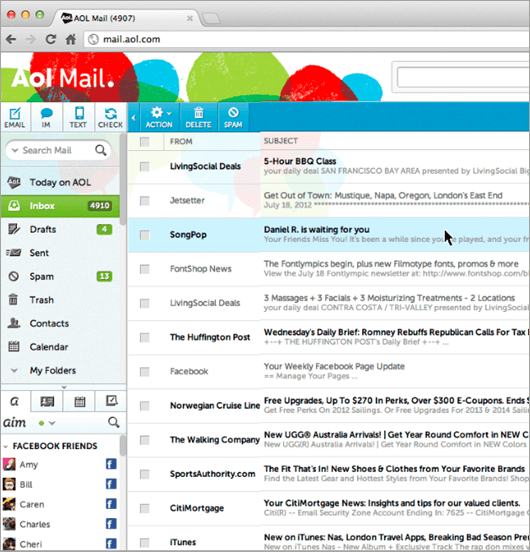Click the browser home button

click(71, 39)
